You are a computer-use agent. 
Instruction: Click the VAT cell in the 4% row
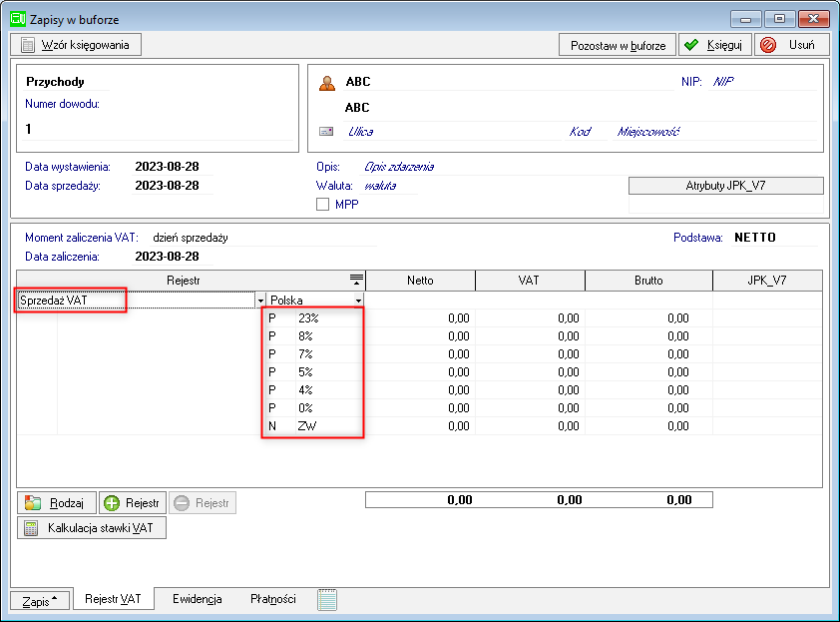(x=531, y=390)
